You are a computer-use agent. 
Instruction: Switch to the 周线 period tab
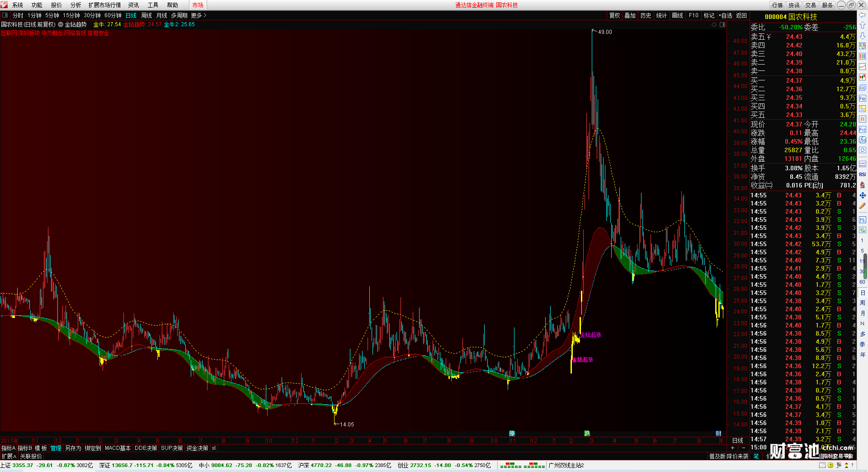(146, 15)
